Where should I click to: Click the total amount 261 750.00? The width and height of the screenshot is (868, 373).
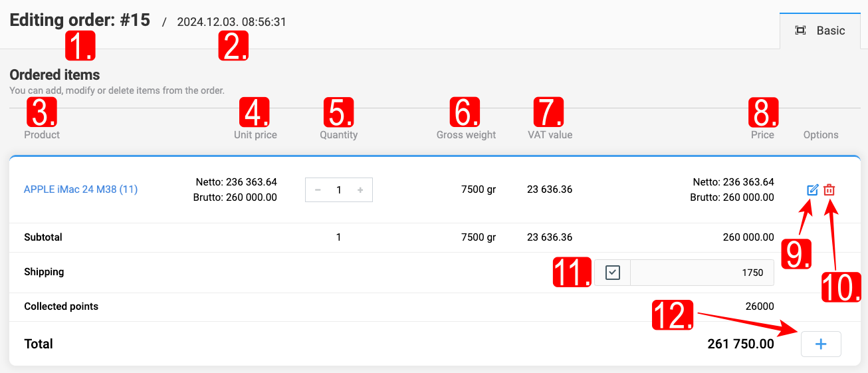740,344
